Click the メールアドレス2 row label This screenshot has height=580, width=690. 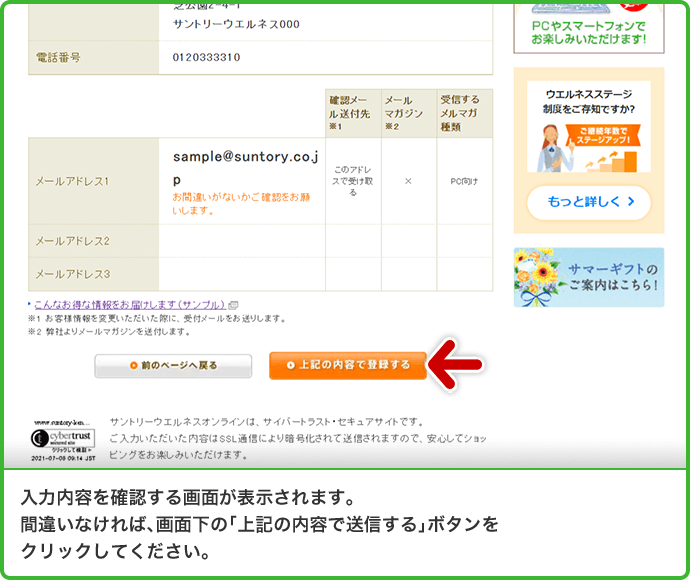(x=72, y=241)
